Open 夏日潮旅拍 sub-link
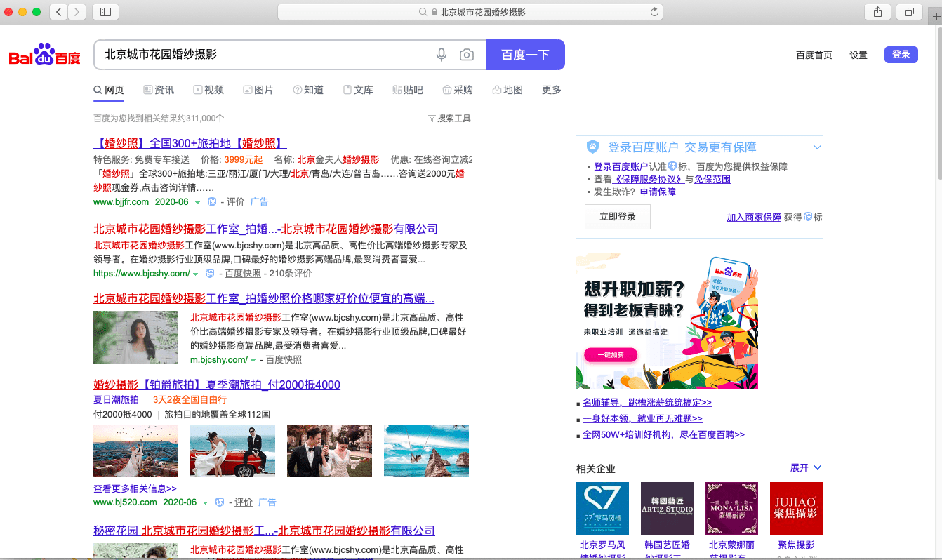 (116, 400)
